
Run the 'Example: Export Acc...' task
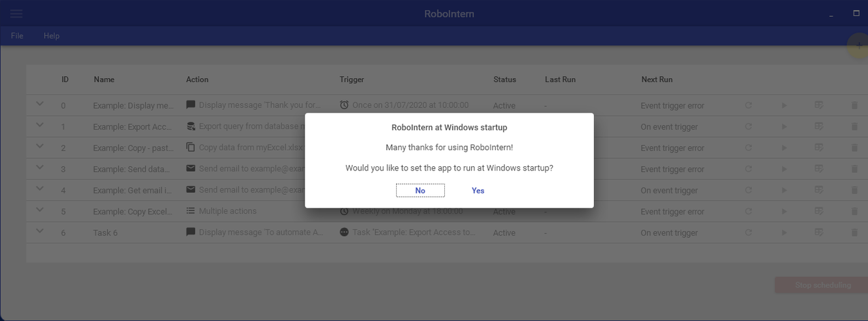[784, 126]
